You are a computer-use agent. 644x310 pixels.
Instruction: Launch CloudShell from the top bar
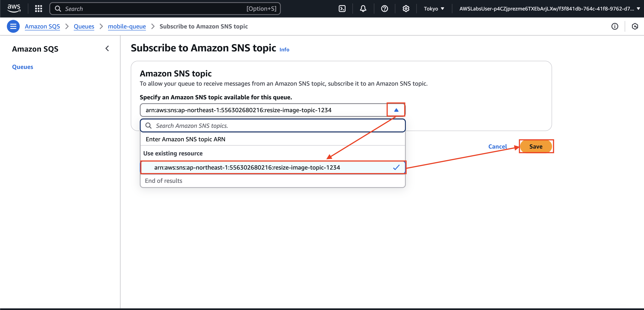coord(342,9)
